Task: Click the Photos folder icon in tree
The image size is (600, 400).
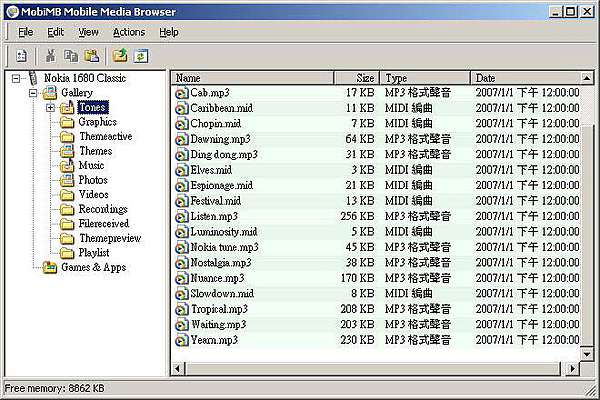Action: click(67, 180)
